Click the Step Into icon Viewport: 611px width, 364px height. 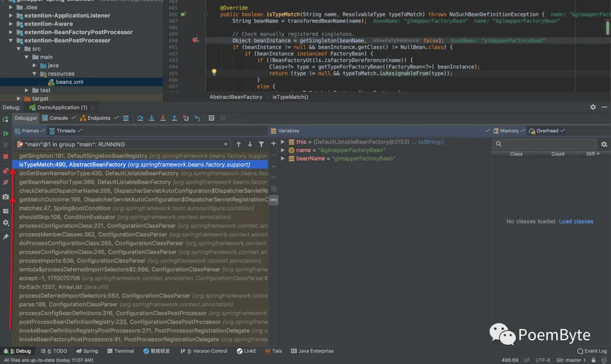click(x=151, y=118)
